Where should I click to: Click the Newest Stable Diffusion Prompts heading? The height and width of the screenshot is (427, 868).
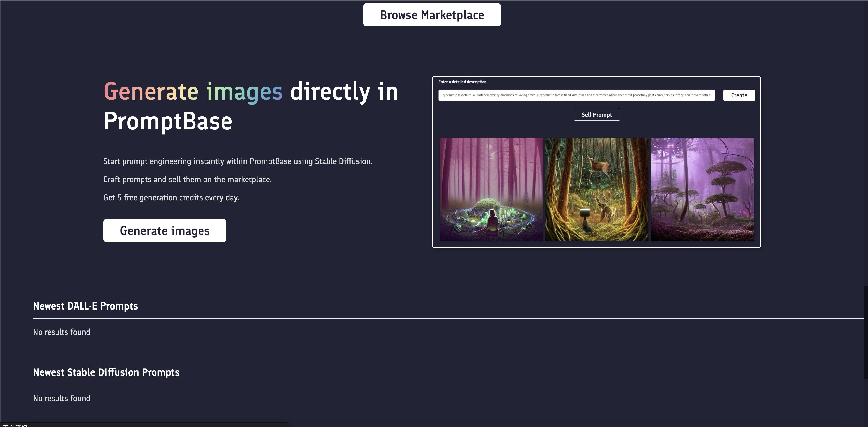pyautogui.click(x=106, y=372)
